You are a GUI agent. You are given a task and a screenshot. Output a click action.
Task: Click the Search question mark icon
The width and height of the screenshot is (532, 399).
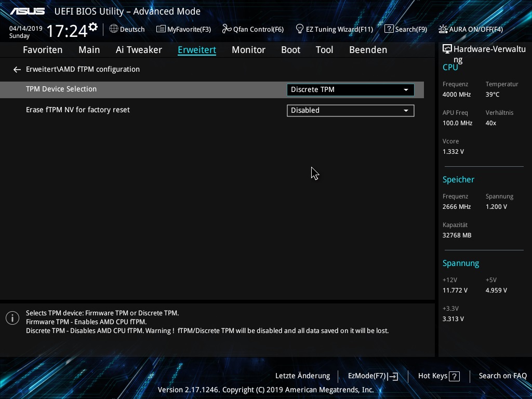click(x=389, y=29)
